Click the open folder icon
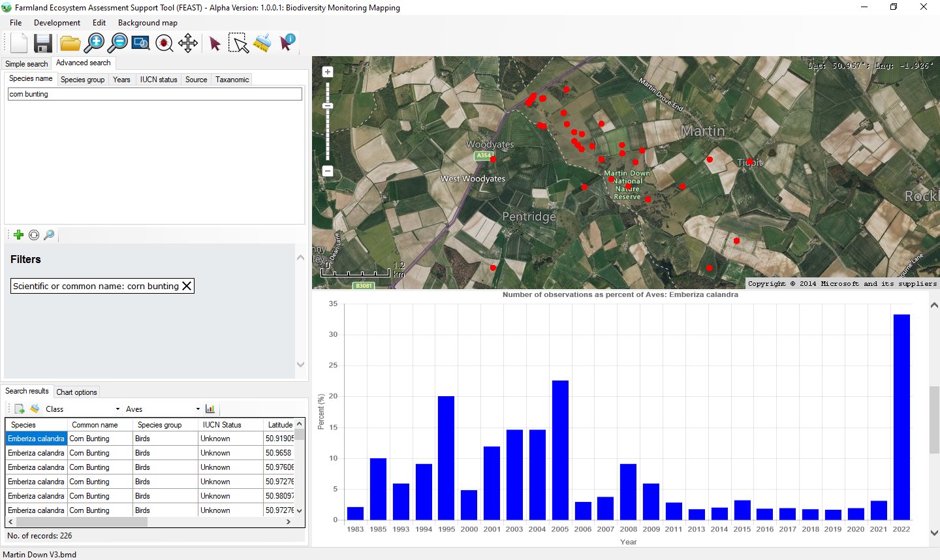 pyautogui.click(x=70, y=44)
